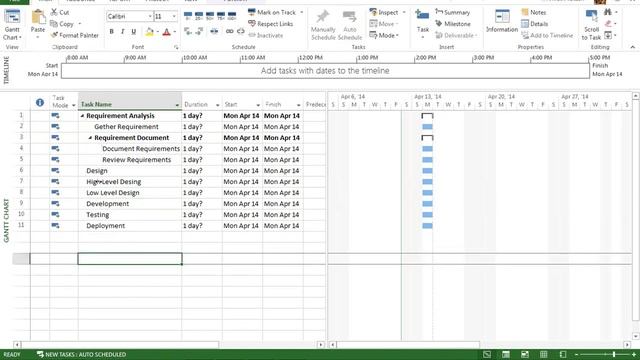Cut the selection with the scissors icon
This screenshot has width=640, height=360.
coord(54,12)
